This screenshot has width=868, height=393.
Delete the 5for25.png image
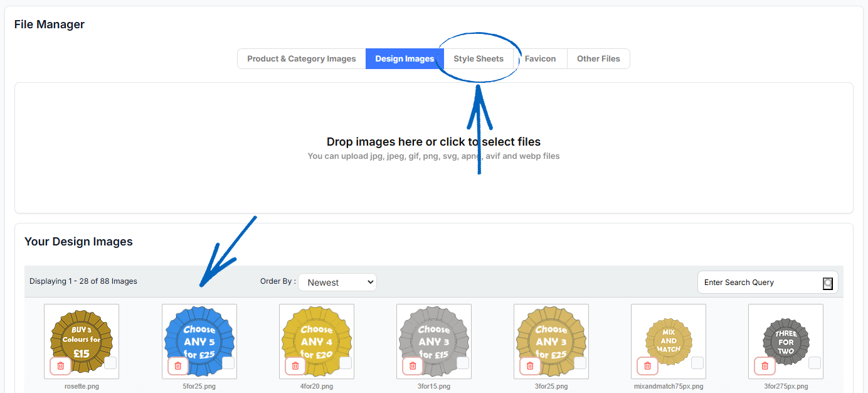click(x=178, y=365)
